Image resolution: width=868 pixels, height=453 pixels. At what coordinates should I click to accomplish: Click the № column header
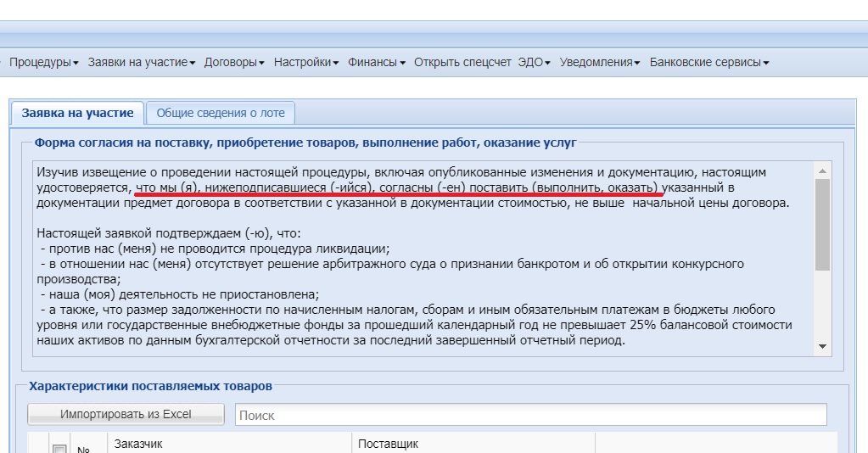(x=83, y=449)
